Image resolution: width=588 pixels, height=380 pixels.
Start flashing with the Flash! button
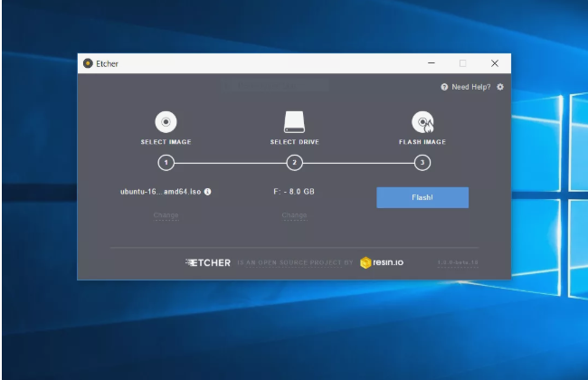[x=422, y=197]
